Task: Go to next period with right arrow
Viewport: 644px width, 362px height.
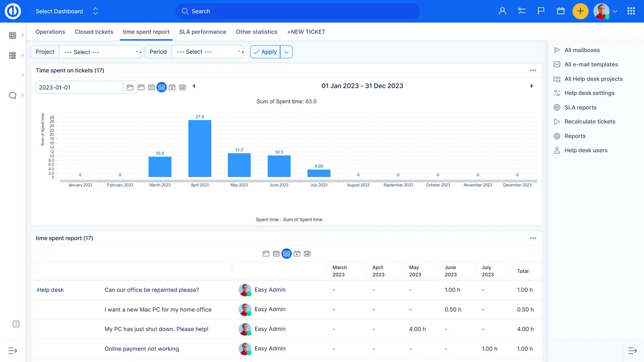Action: tap(531, 86)
